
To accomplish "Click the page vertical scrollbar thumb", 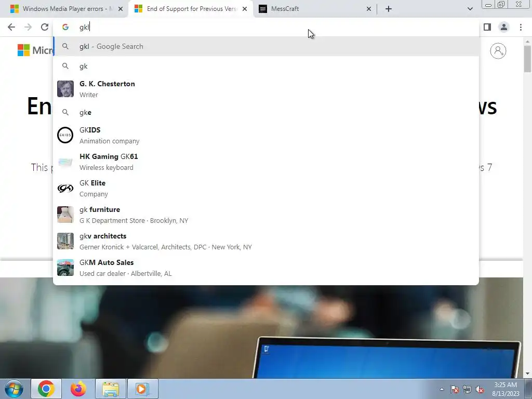I will pos(527,59).
